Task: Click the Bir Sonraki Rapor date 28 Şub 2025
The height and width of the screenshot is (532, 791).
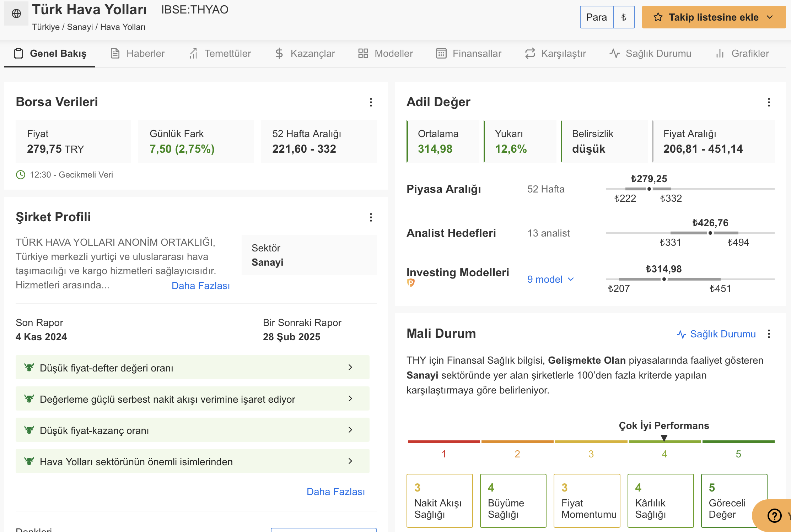Action: [x=291, y=337]
